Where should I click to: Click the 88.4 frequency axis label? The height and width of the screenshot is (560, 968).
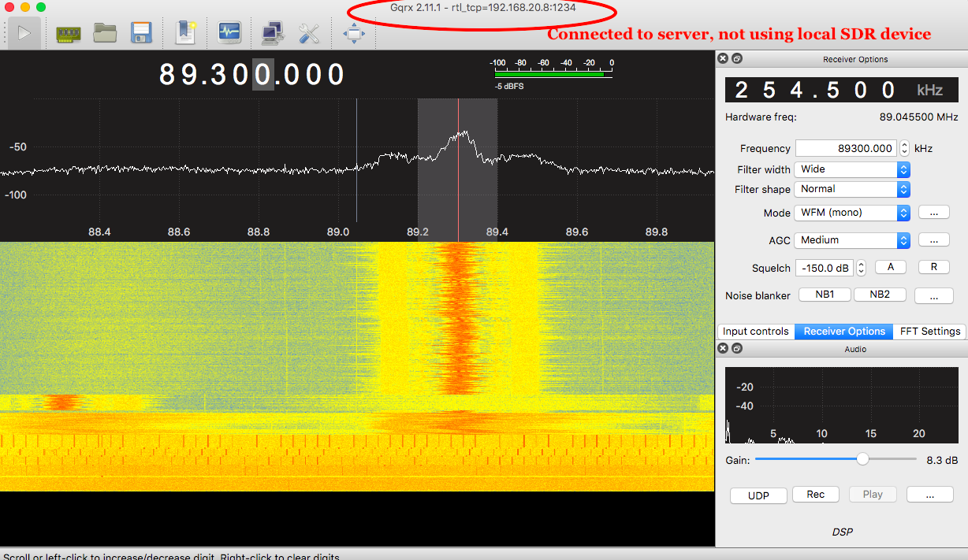pyautogui.click(x=99, y=232)
